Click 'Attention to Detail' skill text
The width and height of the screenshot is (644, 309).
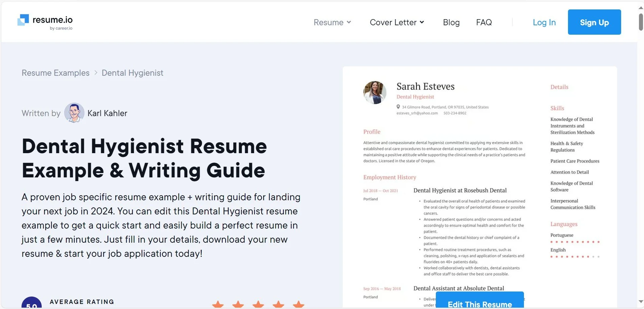[569, 172]
